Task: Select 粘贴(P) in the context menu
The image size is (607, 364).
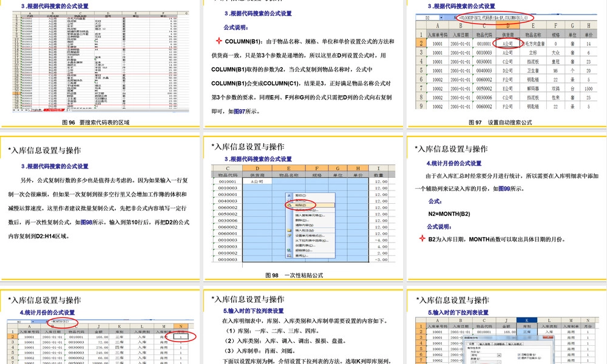Action: pyautogui.click(x=310, y=205)
